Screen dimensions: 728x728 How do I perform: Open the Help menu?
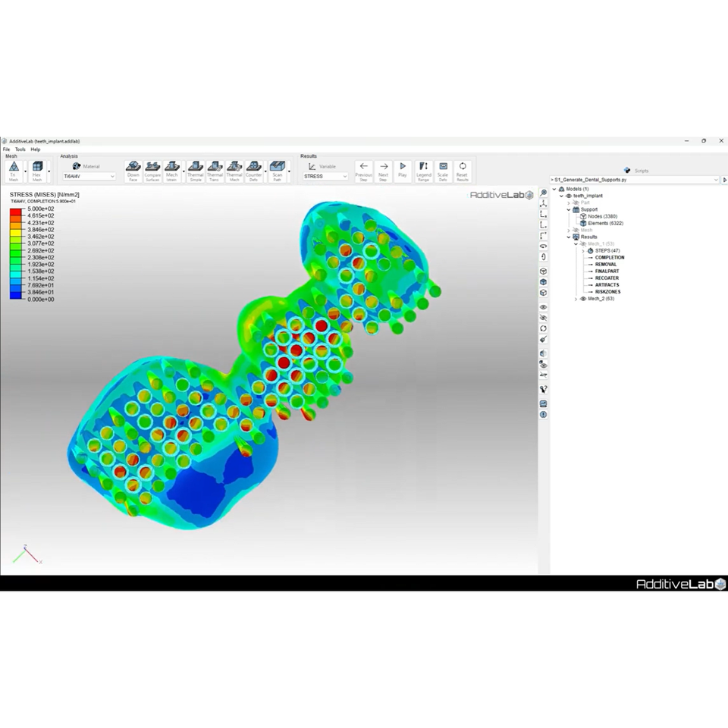point(36,149)
